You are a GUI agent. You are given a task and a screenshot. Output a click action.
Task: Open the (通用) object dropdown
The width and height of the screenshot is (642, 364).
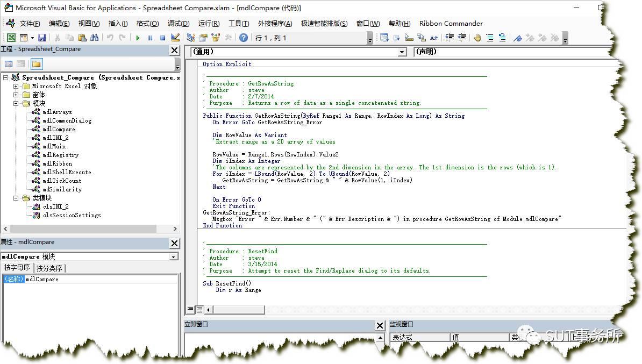point(402,52)
